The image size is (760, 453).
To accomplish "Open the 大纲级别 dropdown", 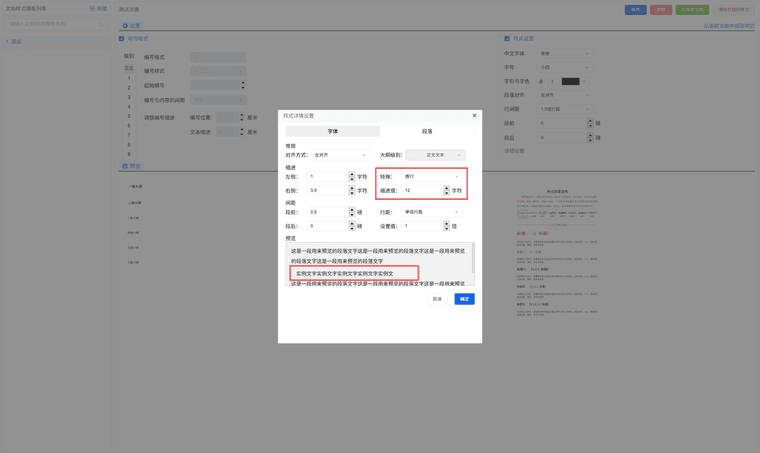I will point(435,155).
